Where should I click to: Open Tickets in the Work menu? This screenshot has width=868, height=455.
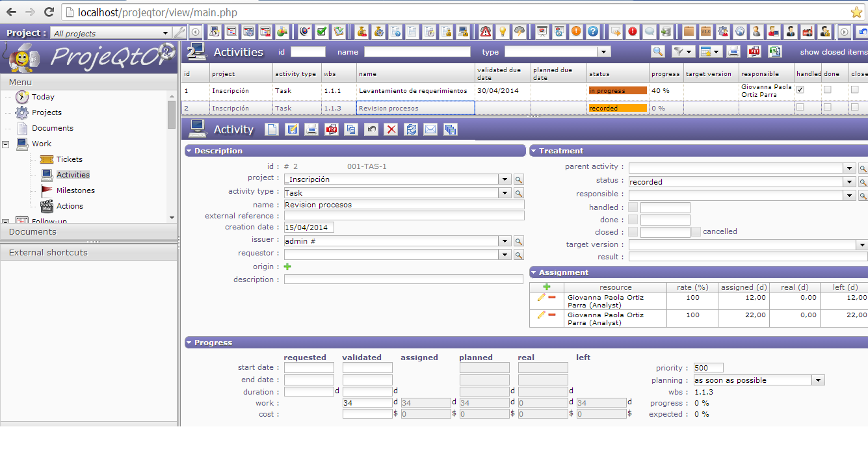point(69,159)
